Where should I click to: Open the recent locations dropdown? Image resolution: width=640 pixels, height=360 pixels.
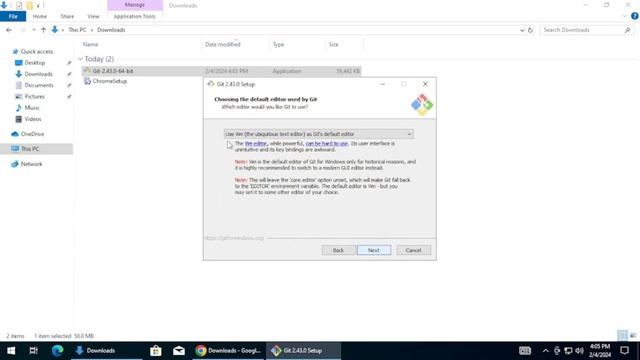(33, 30)
